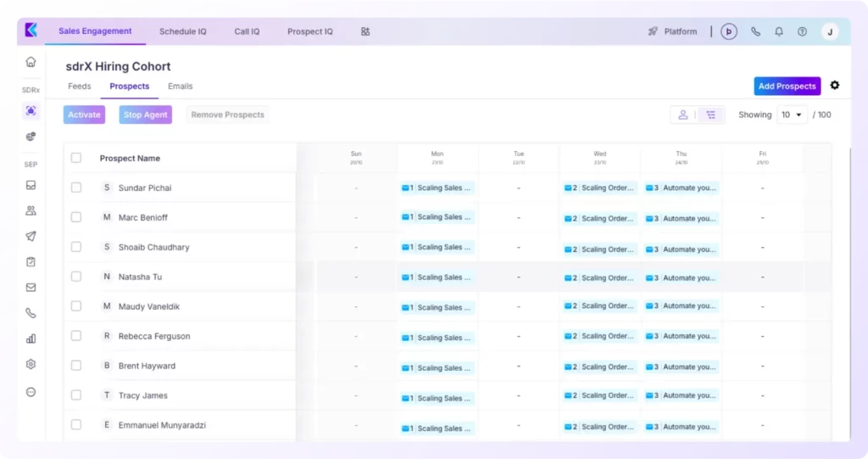Click the ellipsis more icon in sidebar
868x459 pixels.
(x=31, y=392)
